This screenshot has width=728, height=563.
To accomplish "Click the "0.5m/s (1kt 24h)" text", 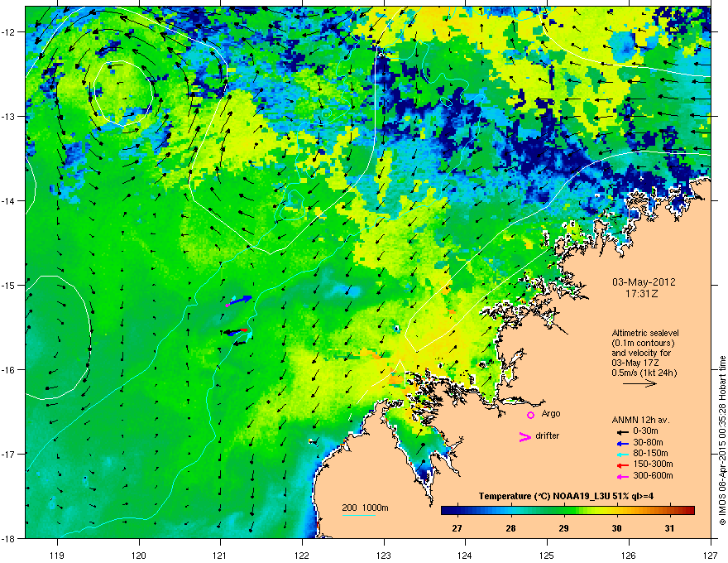I will pyautogui.click(x=644, y=373).
